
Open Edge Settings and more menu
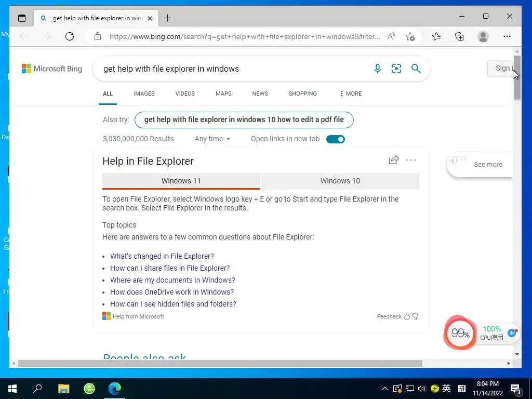pyautogui.click(x=507, y=36)
